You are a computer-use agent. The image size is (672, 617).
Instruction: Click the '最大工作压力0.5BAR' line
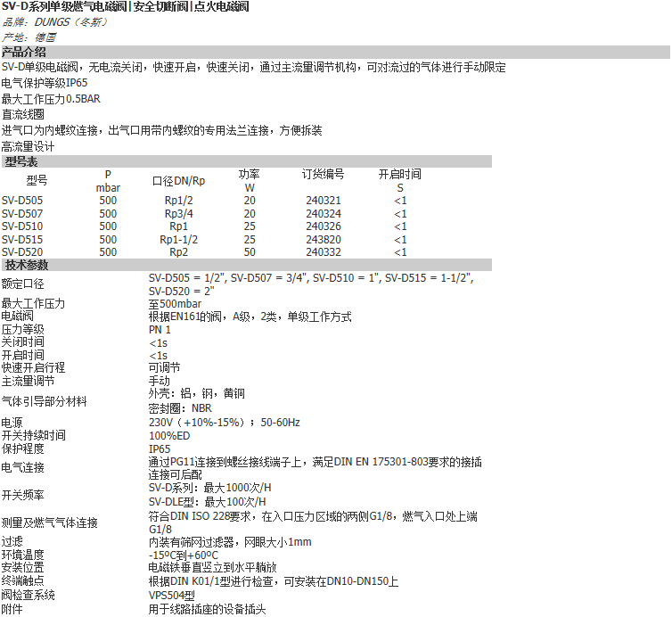(51, 99)
